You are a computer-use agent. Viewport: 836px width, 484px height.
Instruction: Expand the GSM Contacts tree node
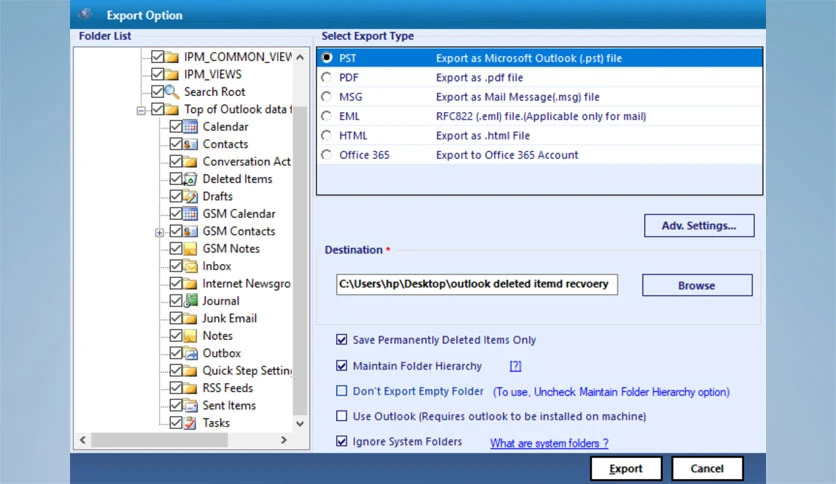point(159,232)
